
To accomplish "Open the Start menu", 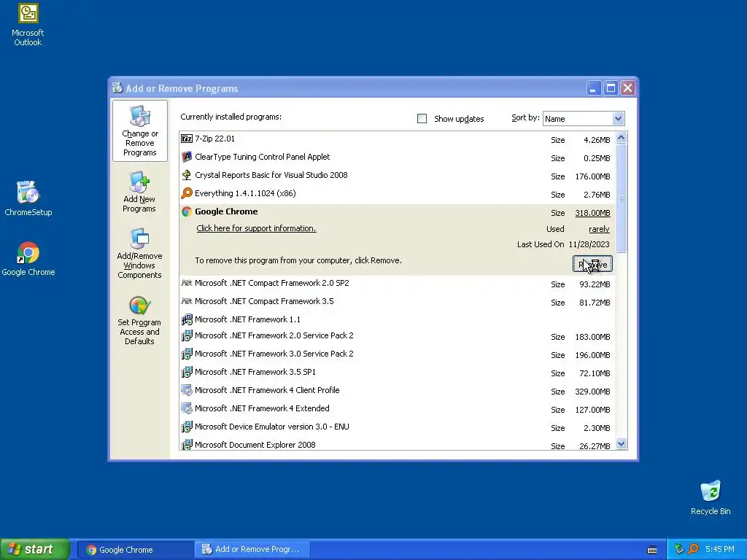I will click(x=35, y=549).
